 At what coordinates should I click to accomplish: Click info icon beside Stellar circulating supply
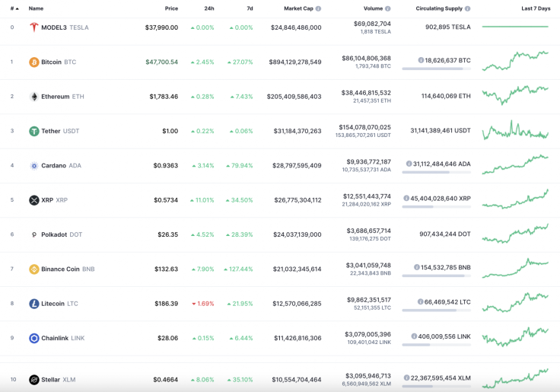(406, 378)
